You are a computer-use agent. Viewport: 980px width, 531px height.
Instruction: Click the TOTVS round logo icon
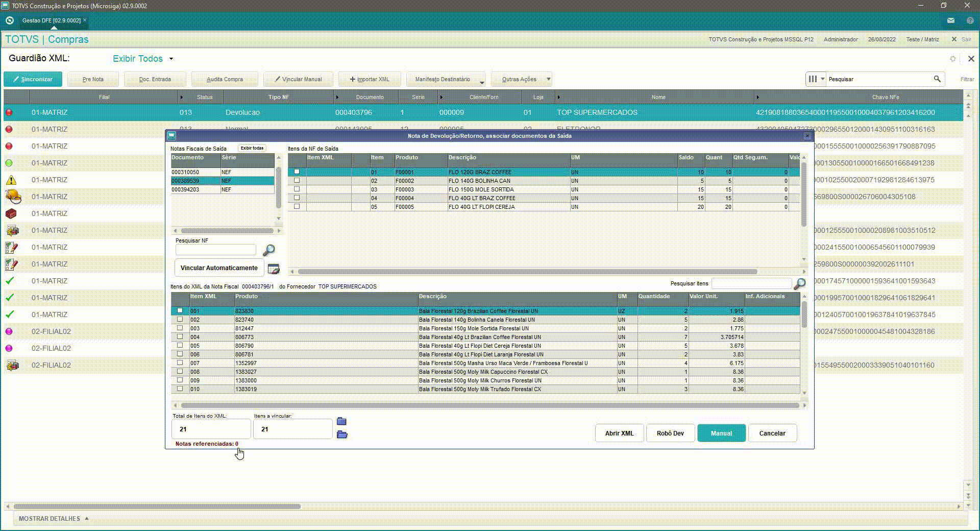pyautogui.click(x=9, y=20)
